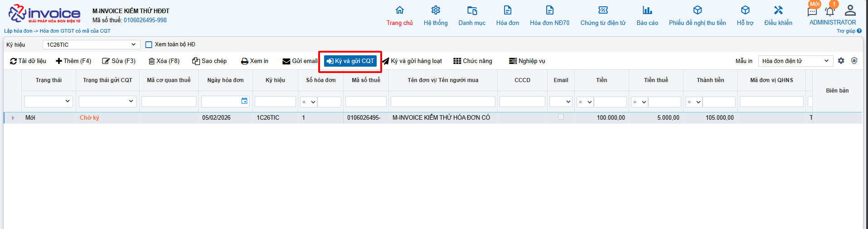Click the ADMINISTRATOR user profile icon
Viewport: 868px width, 229px height.
850,10
